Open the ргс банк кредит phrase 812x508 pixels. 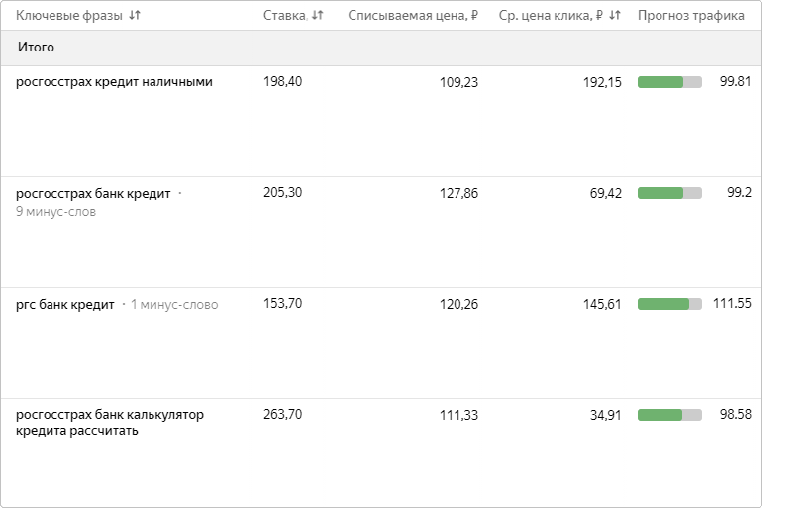pyautogui.click(x=65, y=304)
